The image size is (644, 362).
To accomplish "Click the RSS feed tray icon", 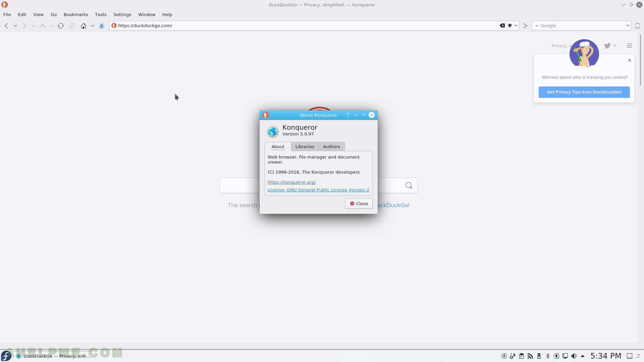I will [x=530, y=356].
